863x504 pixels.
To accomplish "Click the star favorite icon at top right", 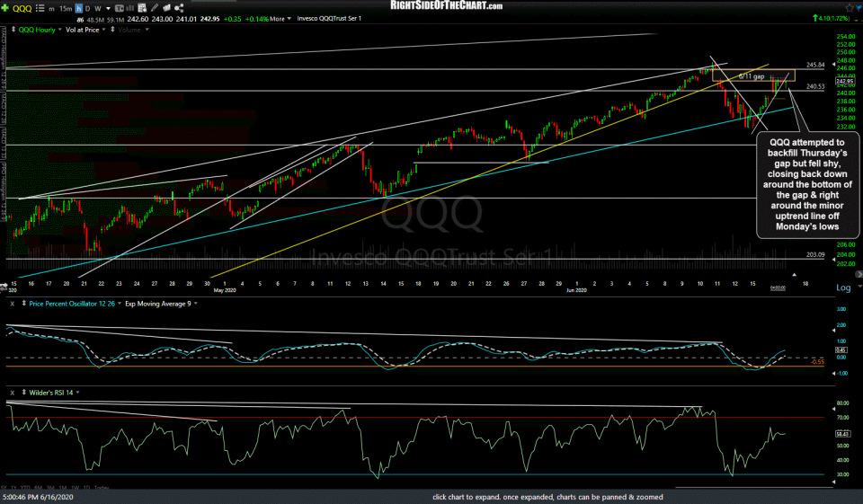I will [x=850, y=8].
